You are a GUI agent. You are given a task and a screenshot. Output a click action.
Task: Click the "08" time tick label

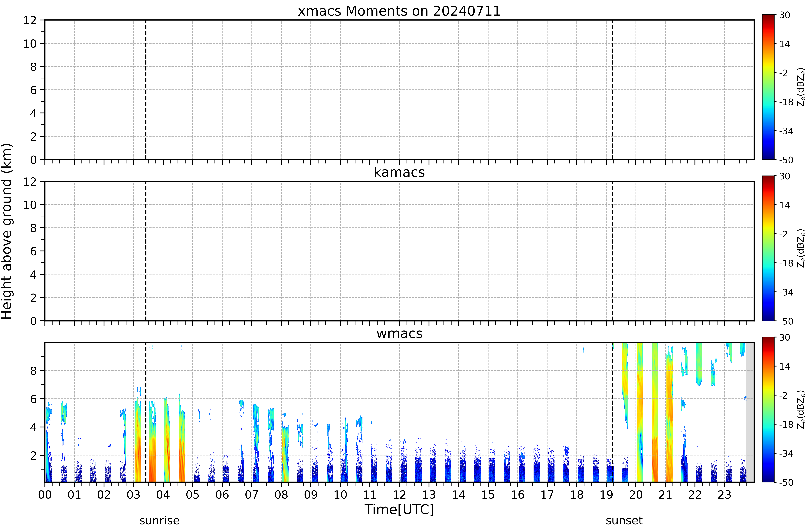pyautogui.click(x=281, y=494)
